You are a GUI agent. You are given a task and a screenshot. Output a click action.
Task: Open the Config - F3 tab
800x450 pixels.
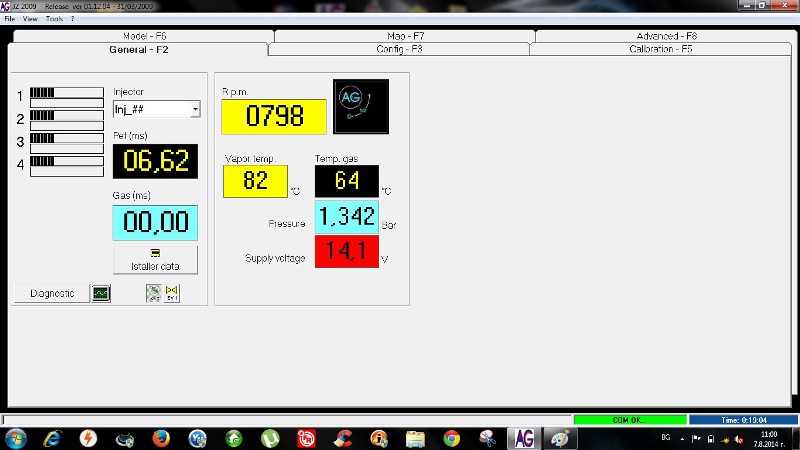click(x=399, y=49)
